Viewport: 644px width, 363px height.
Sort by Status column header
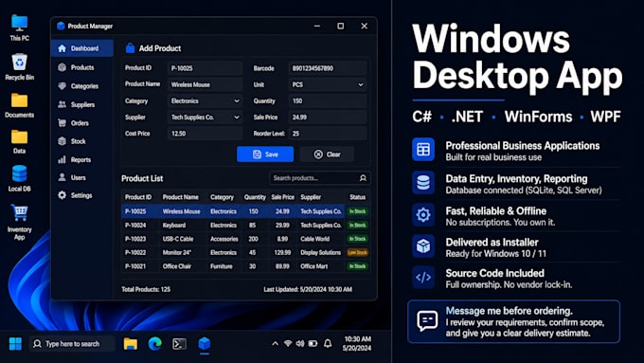(x=357, y=197)
